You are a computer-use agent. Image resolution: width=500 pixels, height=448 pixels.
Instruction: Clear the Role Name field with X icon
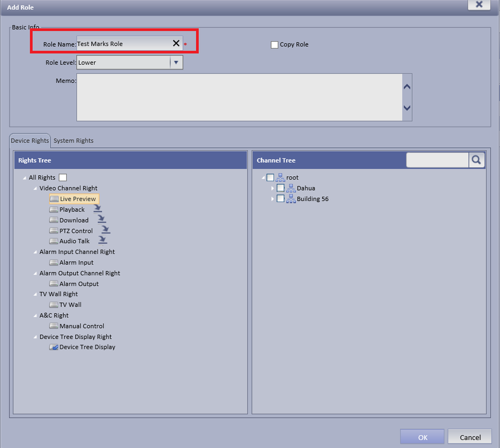[176, 43]
